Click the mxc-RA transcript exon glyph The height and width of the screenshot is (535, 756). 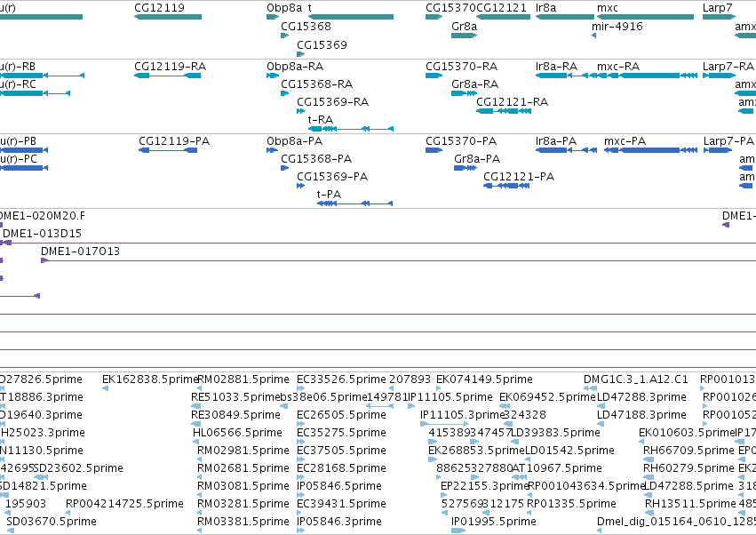pos(646,76)
